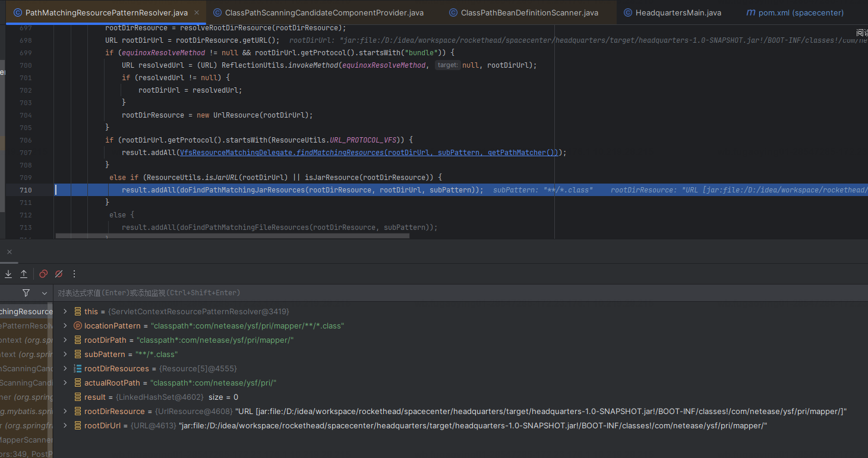Select the step-down arrow icon in debug toolbar

click(x=8, y=274)
